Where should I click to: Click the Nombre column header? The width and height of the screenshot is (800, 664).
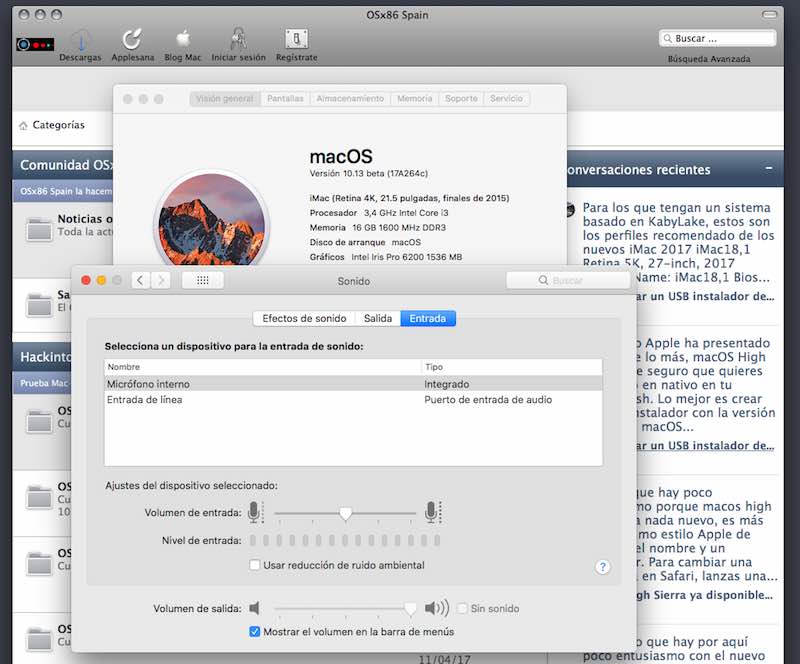[263, 367]
